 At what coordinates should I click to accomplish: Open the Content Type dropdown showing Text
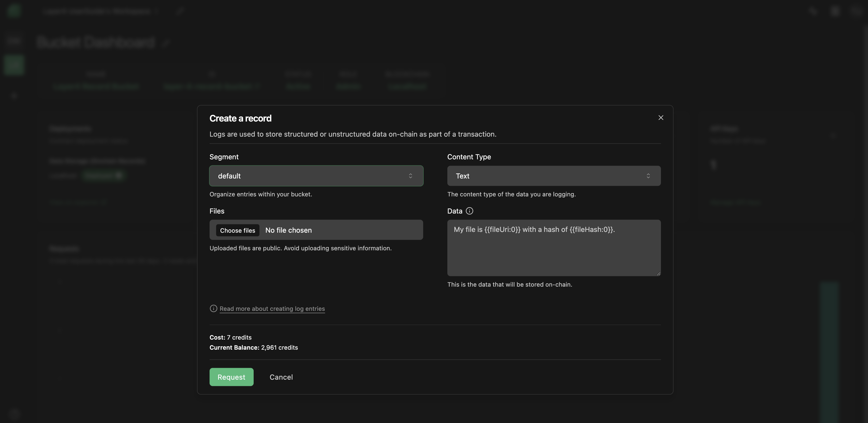click(554, 176)
